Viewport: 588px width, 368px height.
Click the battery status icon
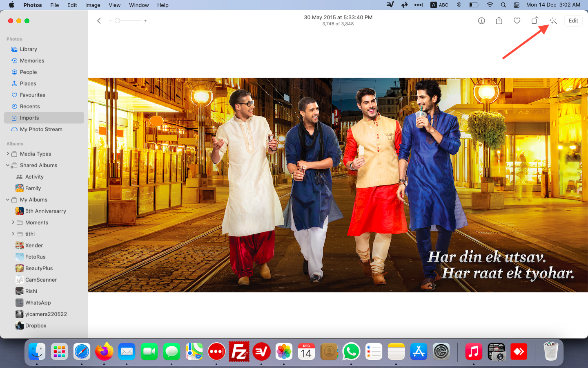[474, 5]
